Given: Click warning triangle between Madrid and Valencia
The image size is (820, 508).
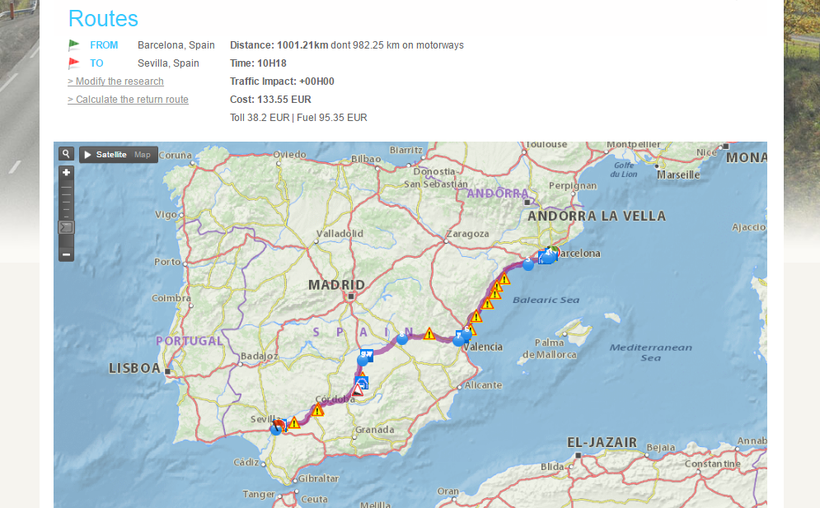Looking at the screenshot, I should click(429, 333).
